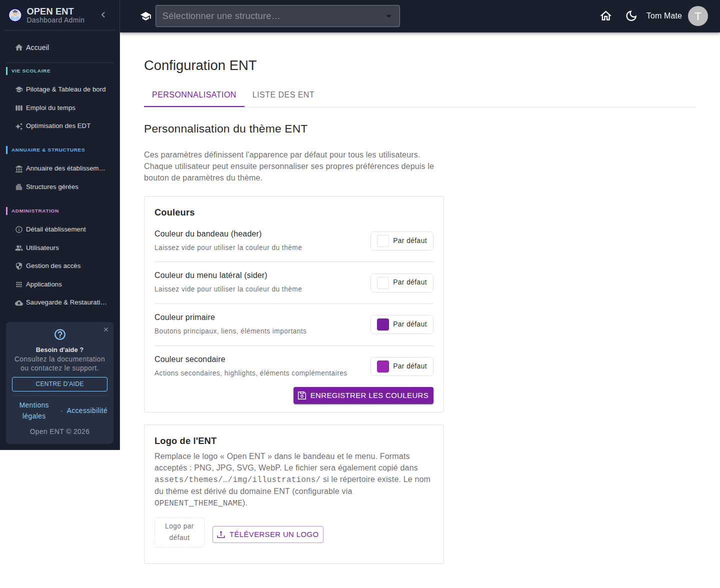Toggle dark mode with the moon icon

coord(631,16)
